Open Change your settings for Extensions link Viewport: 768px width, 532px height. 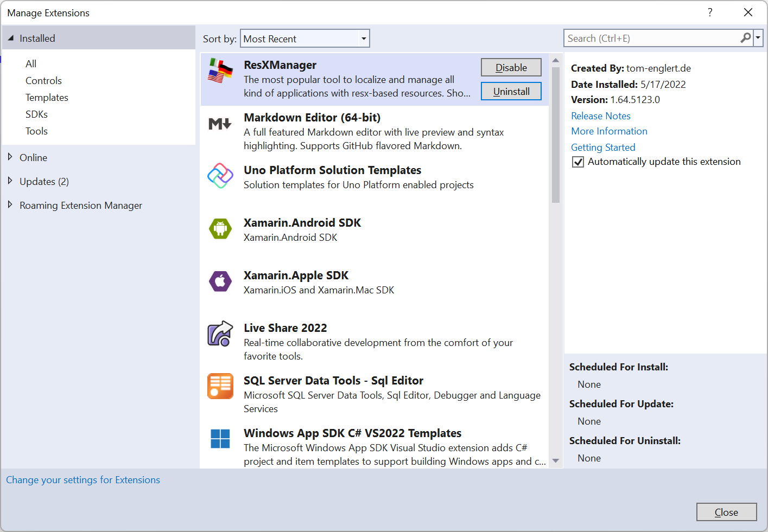click(x=83, y=479)
